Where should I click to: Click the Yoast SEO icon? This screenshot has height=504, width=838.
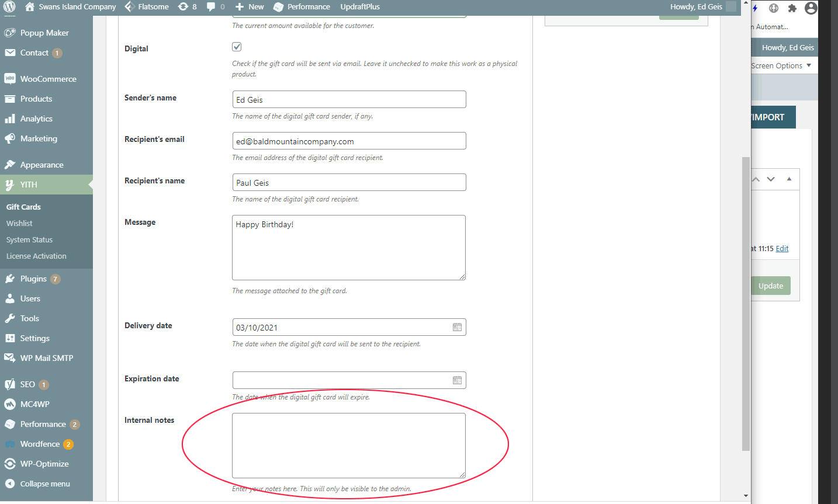click(10, 384)
